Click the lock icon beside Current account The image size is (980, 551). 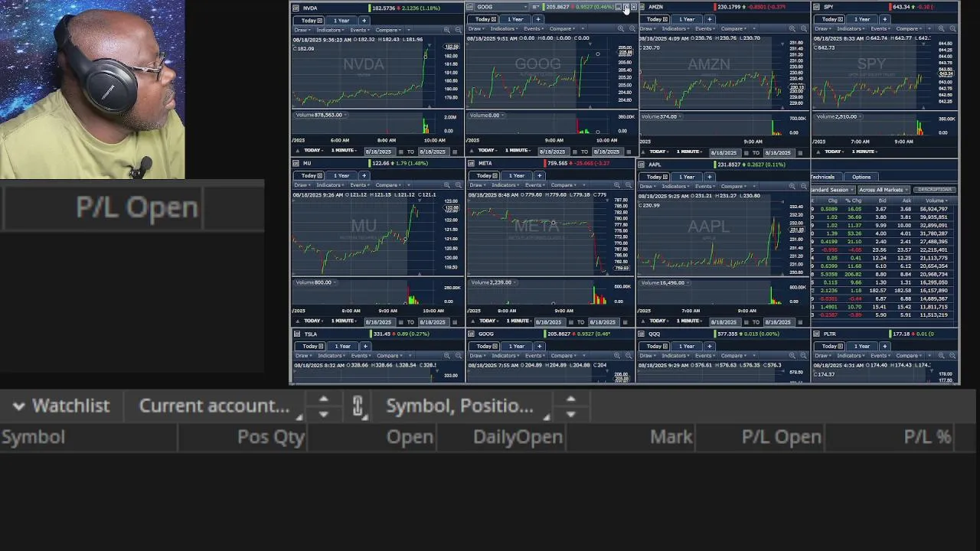(x=358, y=406)
